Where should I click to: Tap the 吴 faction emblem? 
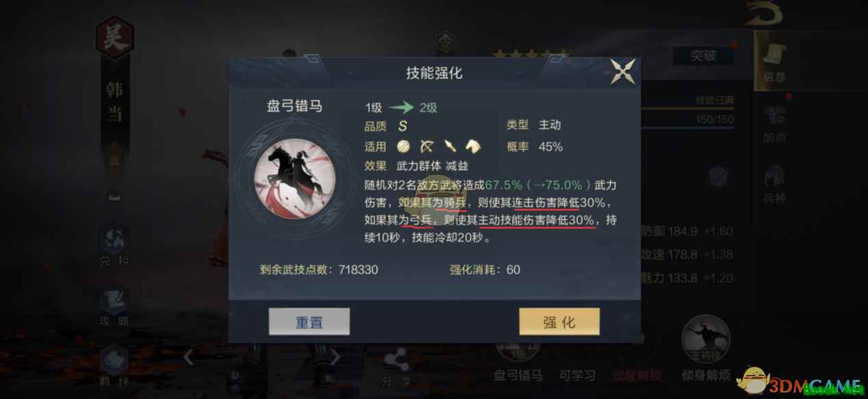pyautogui.click(x=114, y=38)
